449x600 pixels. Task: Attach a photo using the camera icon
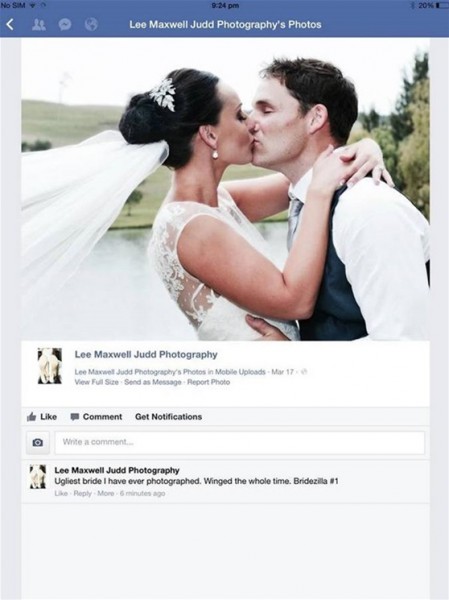(x=38, y=443)
